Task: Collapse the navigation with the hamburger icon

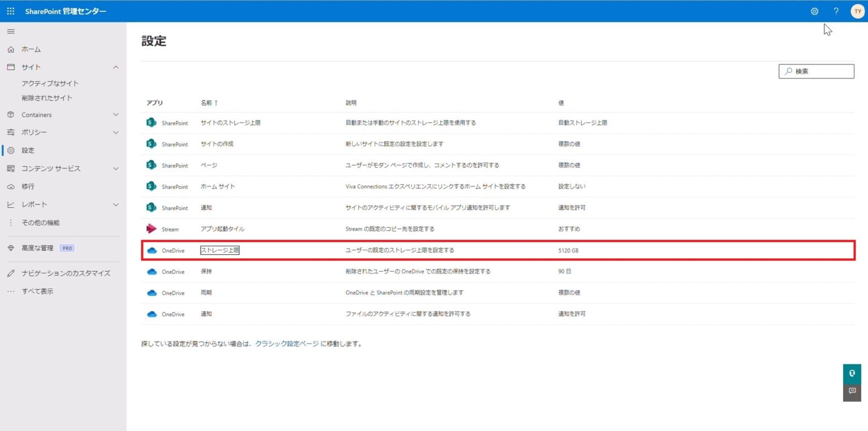Action: 10,31
